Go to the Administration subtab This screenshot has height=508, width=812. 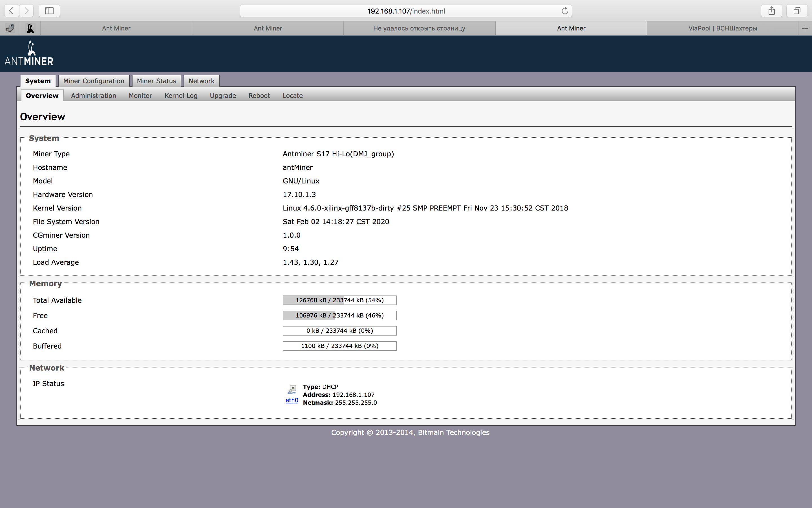(93, 96)
